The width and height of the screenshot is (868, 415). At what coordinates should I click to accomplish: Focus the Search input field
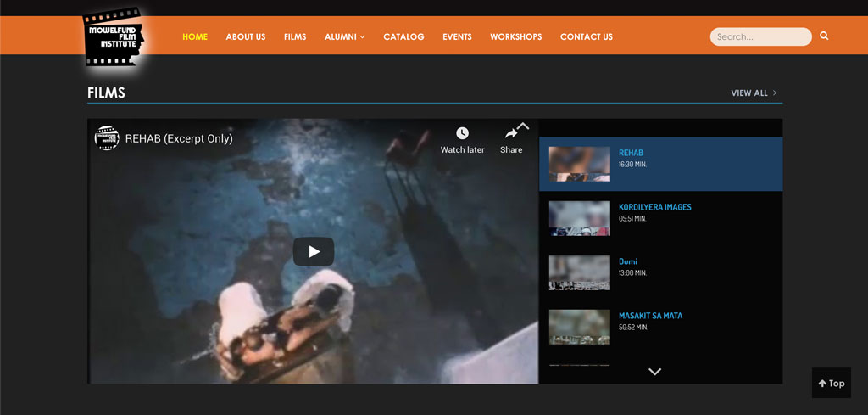click(x=759, y=36)
